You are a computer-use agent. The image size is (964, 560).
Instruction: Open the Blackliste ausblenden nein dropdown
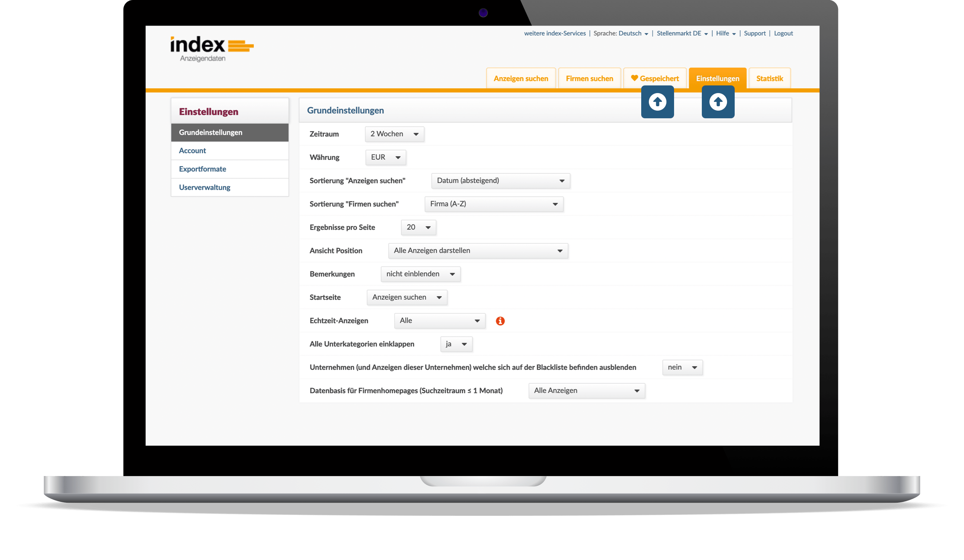682,367
